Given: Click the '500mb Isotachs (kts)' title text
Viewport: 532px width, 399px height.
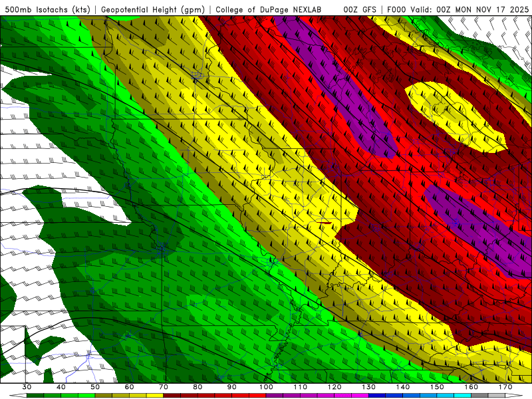Looking at the screenshot, I should 47,9.
